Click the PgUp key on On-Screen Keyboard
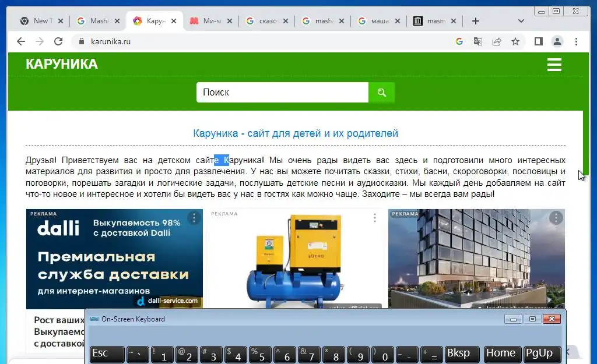The image size is (597, 364). coord(542,355)
